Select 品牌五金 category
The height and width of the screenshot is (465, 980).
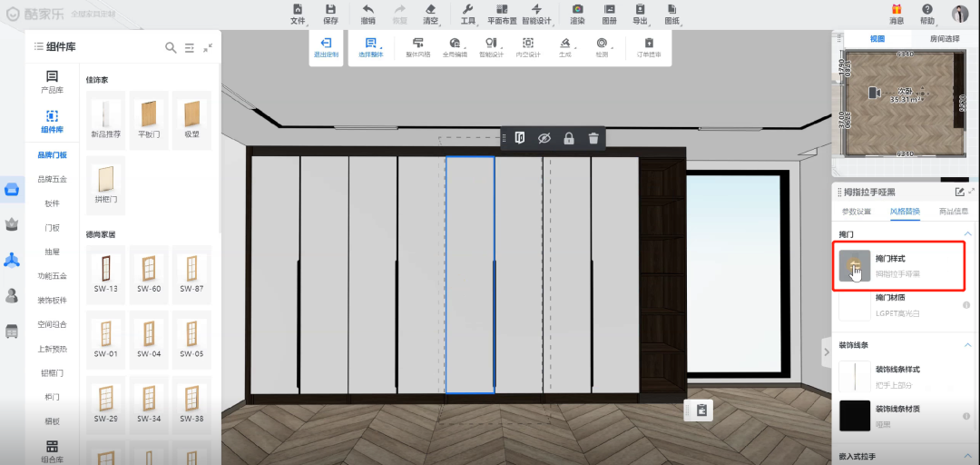point(52,179)
